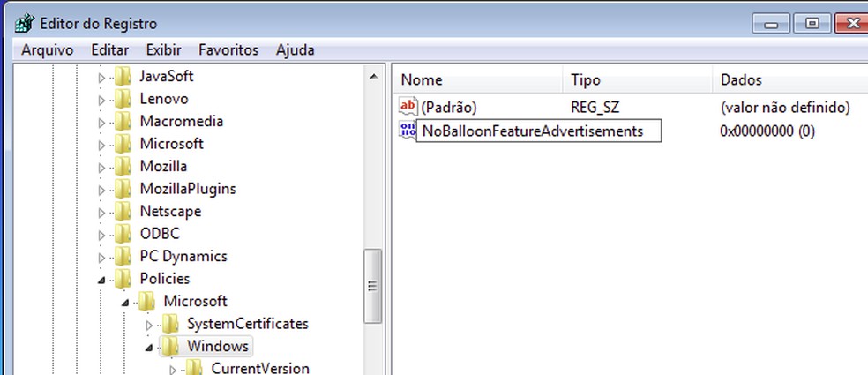The image size is (868, 375).
Task: Expand the Mozilla key
Action: 101,168
